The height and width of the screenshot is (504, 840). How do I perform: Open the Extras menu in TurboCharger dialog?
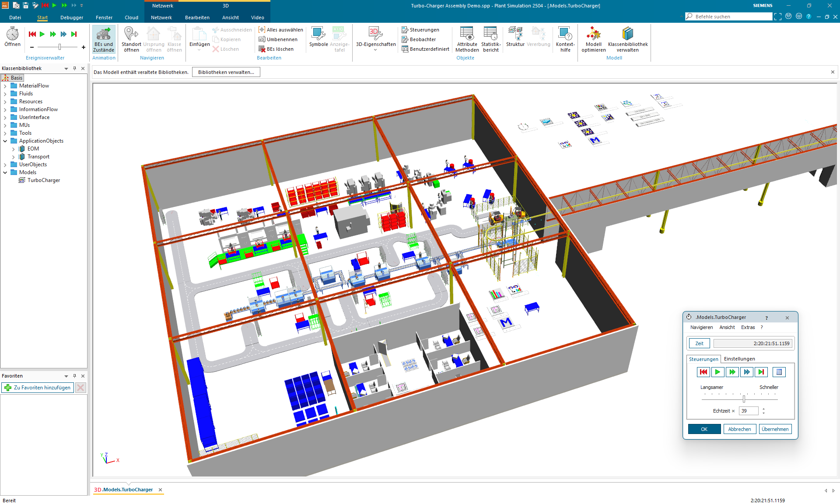point(748,327)
